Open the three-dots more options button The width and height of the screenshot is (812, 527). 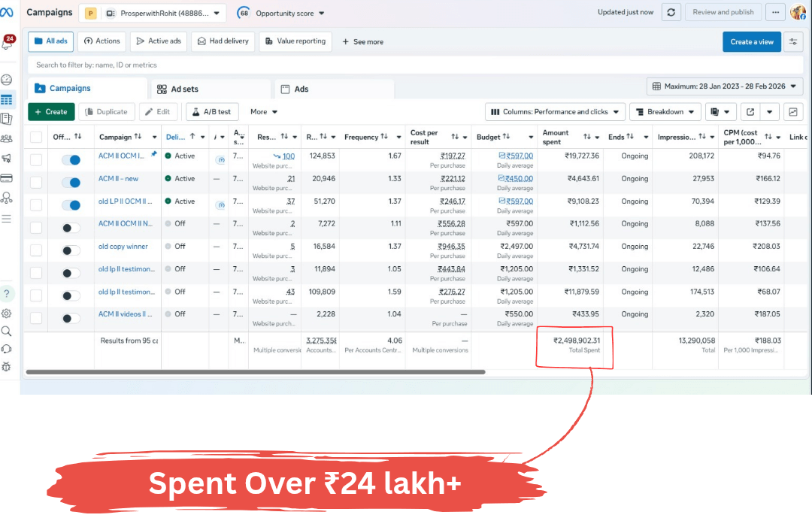775,13
